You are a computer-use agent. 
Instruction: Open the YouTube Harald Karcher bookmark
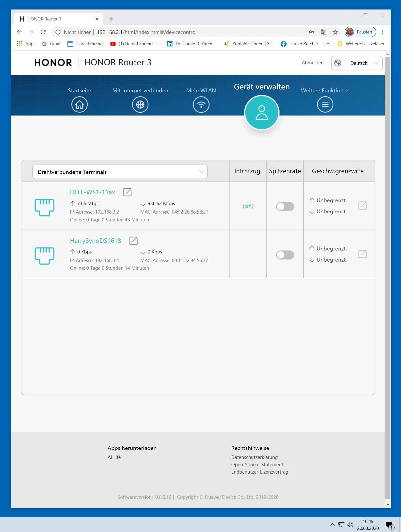click(135, 44)
